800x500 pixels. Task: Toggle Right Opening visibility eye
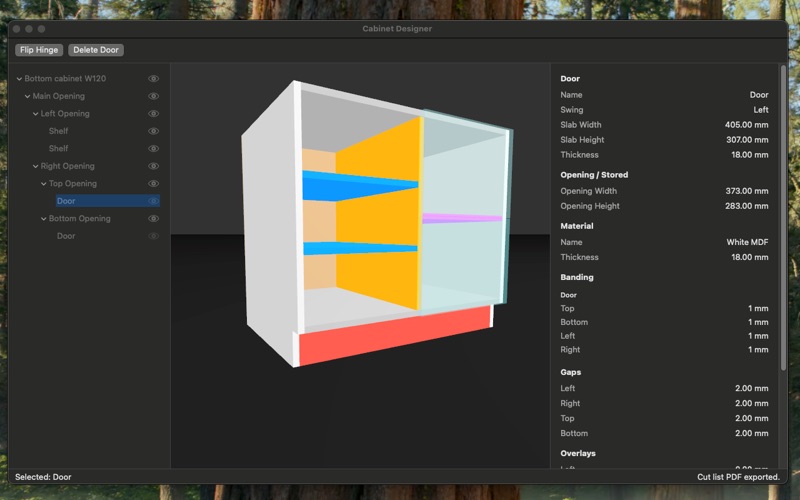coord(154,166)
